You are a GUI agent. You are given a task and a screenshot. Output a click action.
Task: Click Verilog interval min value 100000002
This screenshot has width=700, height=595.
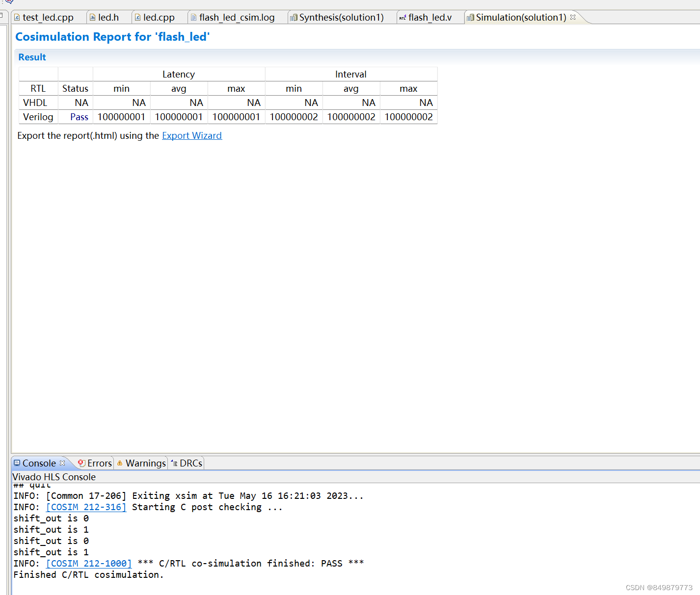click(x=294, y=117)
